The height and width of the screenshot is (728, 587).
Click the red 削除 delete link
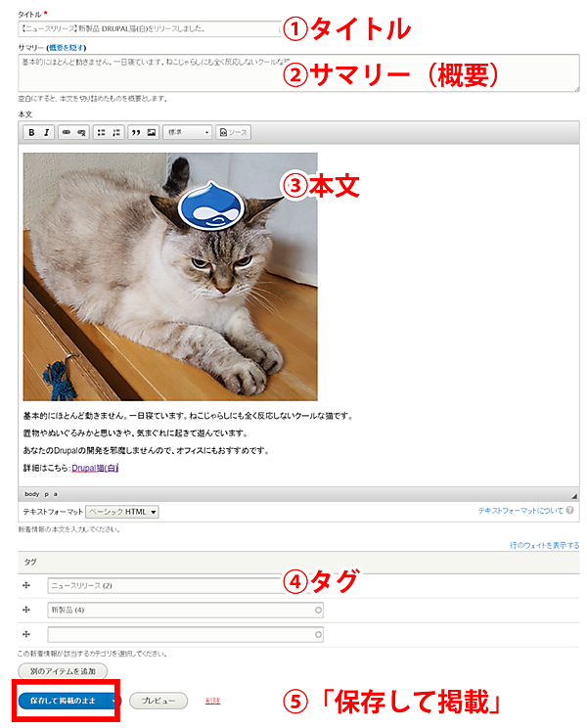213,701
